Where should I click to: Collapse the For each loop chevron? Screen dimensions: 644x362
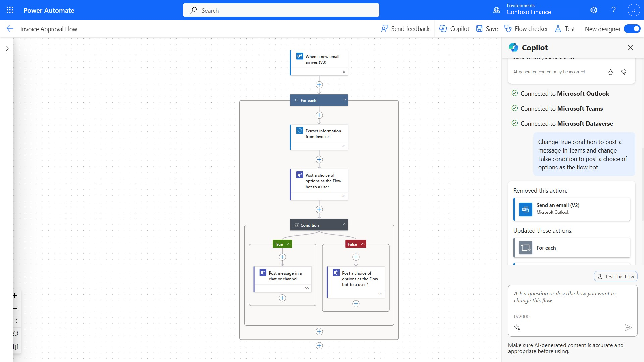click(344, 100)
